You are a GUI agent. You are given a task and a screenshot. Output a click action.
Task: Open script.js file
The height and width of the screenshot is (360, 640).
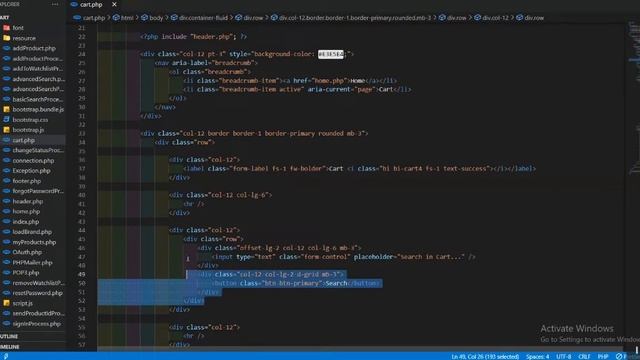click(33, 303)
